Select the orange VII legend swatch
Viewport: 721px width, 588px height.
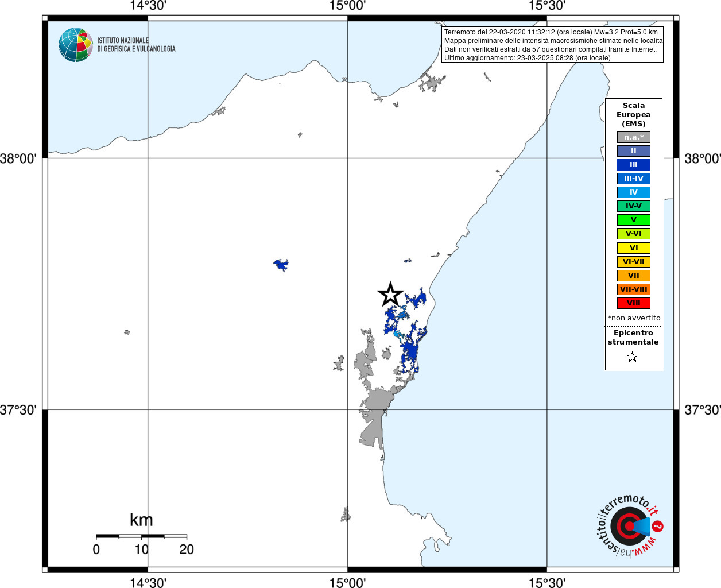[634, 276]
